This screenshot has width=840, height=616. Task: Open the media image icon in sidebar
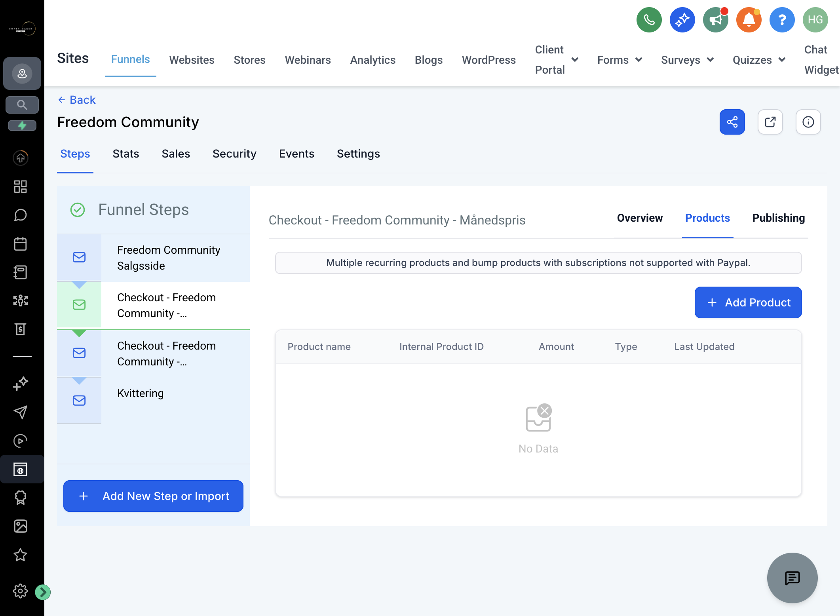pyautogui.click(x=21, y=526)
